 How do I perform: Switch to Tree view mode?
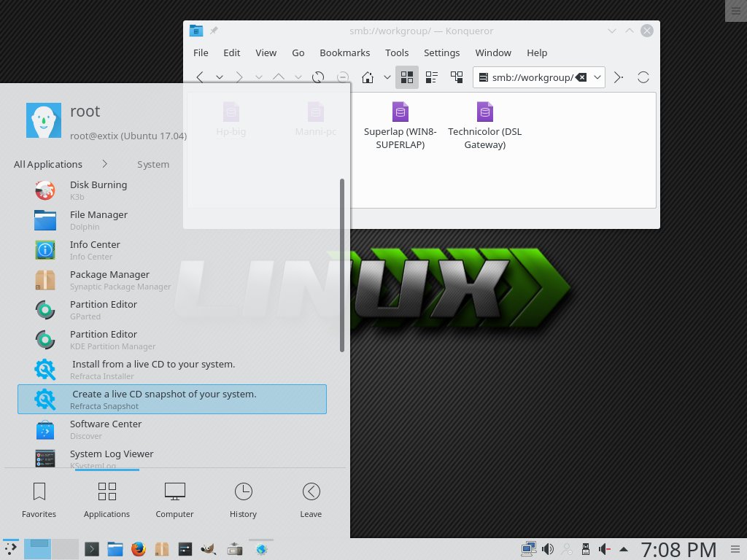click(x=457, y=77)
